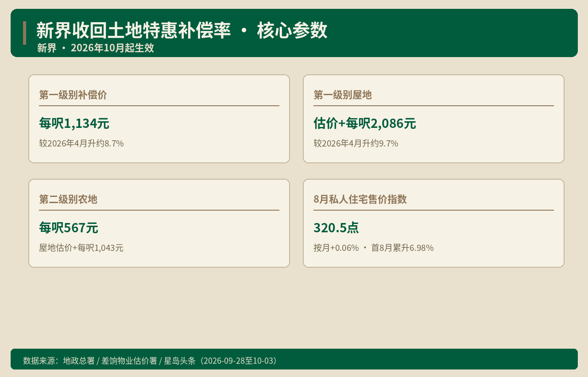Screen dimensions: 588x377
Task: Click the value 320.5点
Action: (336, 228)
